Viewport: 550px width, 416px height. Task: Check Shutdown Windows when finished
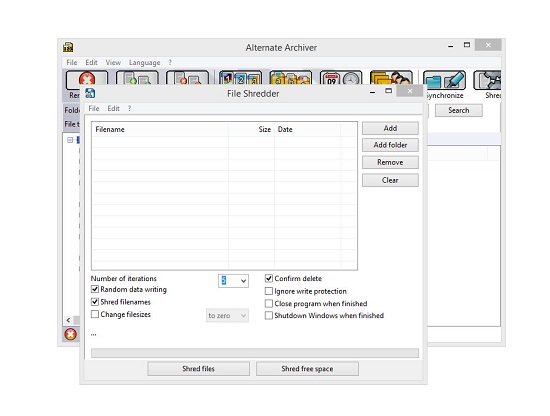269,315
